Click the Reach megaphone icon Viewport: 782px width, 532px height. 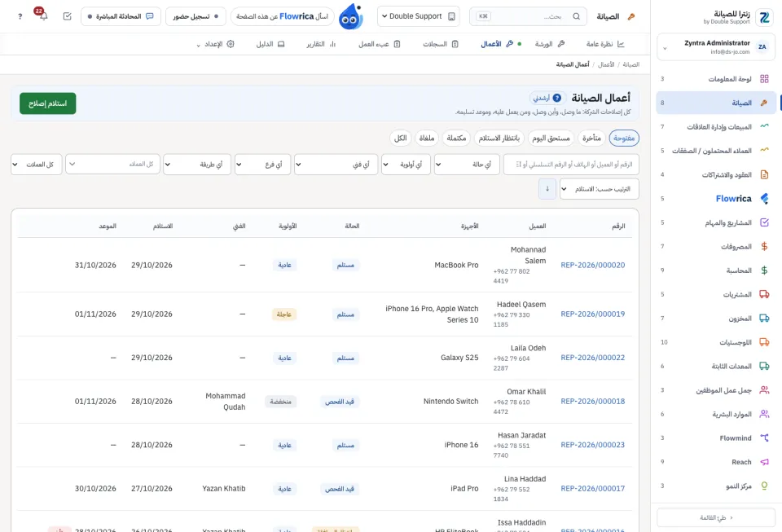coord(764,462)
